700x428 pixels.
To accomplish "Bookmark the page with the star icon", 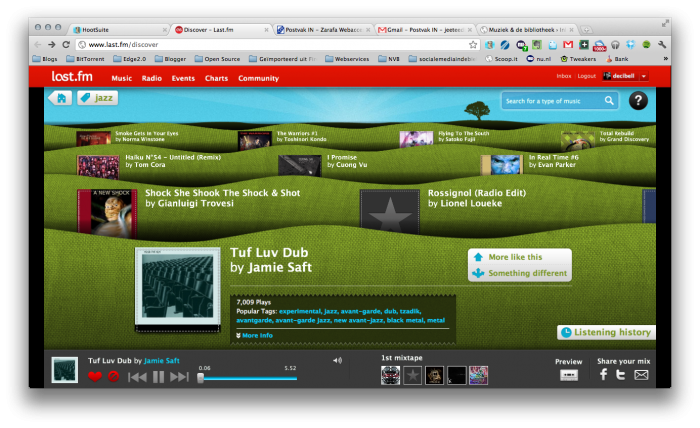I will click(473, 45).
